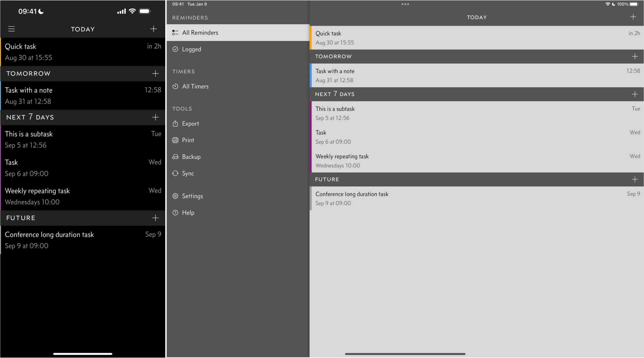Viewport: 644px width, 358px height.
Task: Click the All Reminders list icon in sidebar
Action: [x=175, y=32]
